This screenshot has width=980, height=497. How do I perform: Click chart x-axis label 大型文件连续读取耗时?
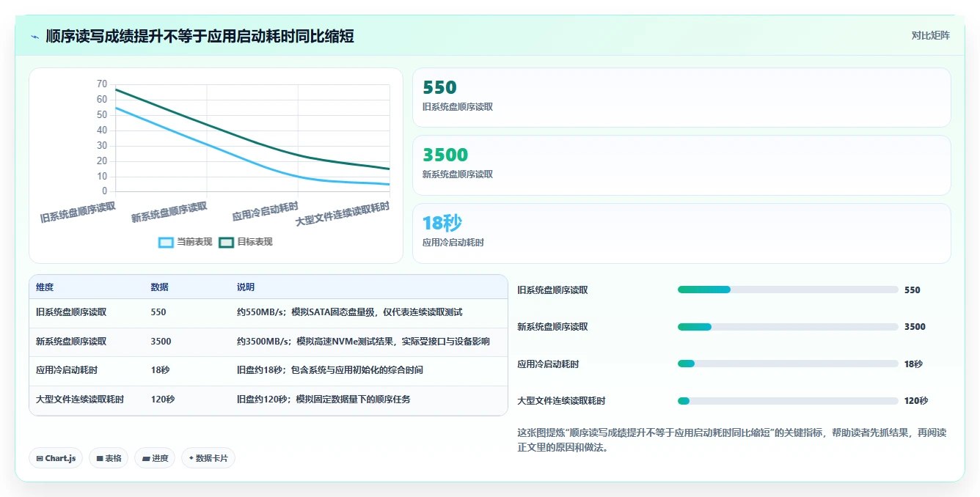coord(343,213)
